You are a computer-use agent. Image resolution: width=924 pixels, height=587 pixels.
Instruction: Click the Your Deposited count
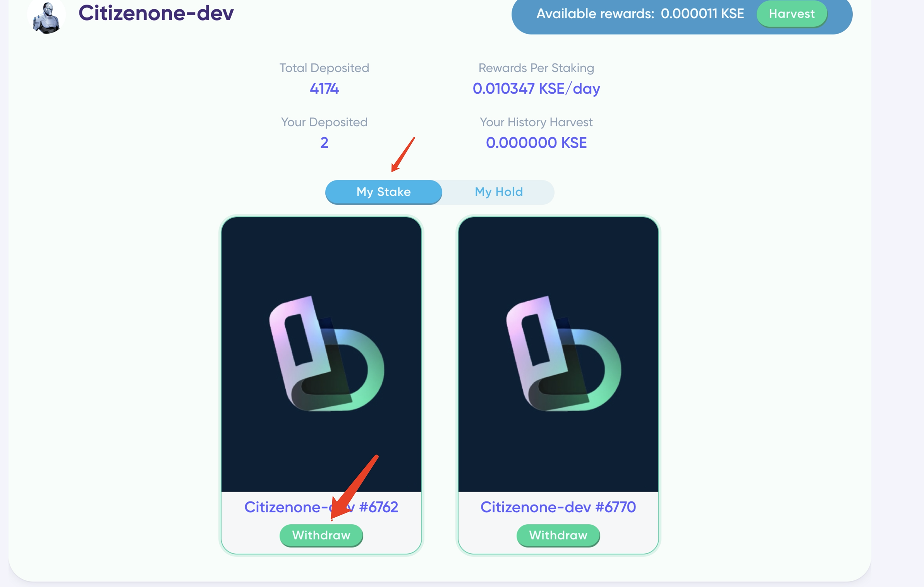point(324,143)
